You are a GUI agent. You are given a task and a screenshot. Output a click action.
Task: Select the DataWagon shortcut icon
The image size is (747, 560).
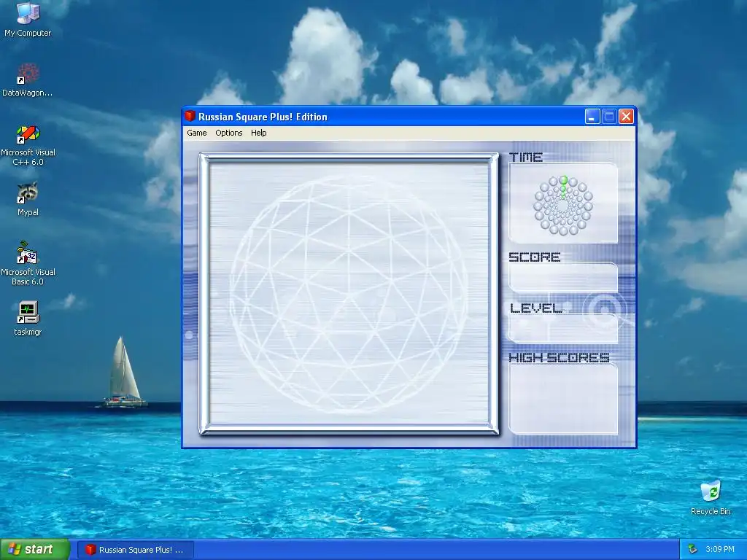point(28,80)
